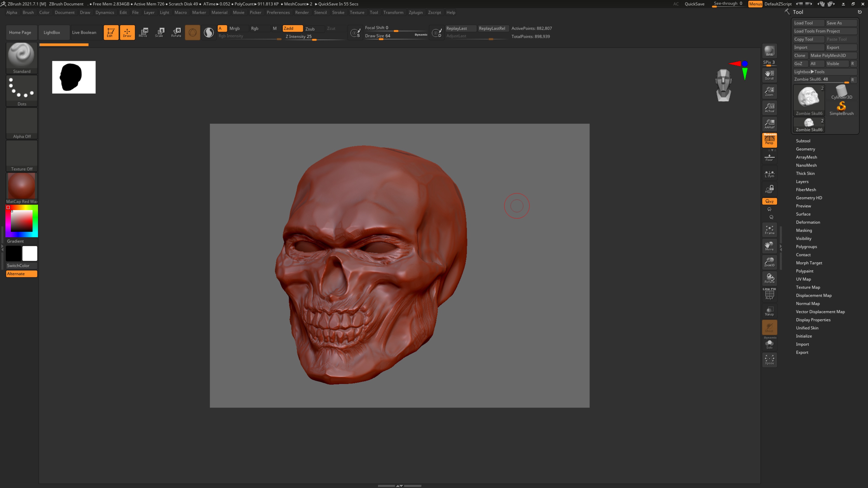The height and width of the screenshot is (488, 868).
Task: Click the Floor grid icon
Action: click(769, 157)
